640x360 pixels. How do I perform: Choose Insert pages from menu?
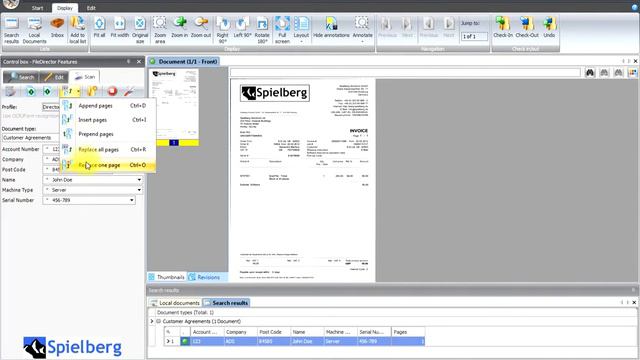click(108, 120)
